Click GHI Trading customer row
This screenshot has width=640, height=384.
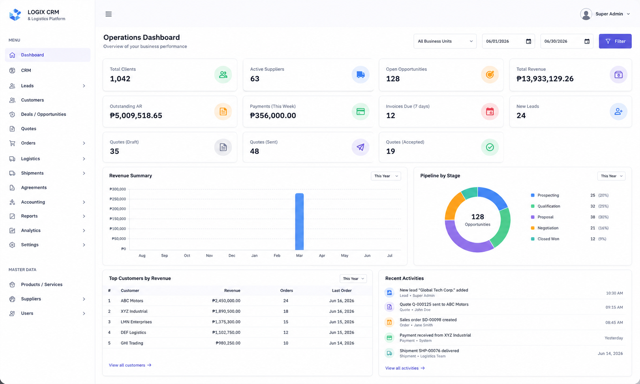(x=237, y=343)
